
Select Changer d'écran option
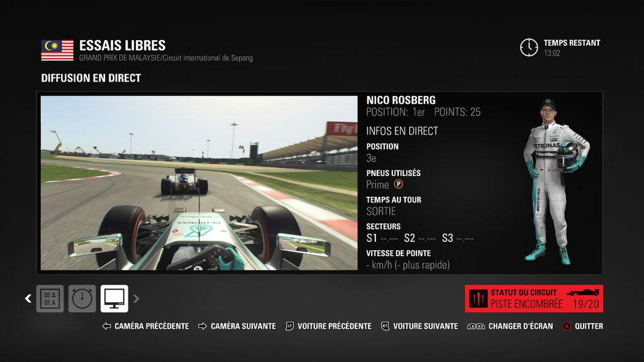pyautogui.click(x=520, y=326)
